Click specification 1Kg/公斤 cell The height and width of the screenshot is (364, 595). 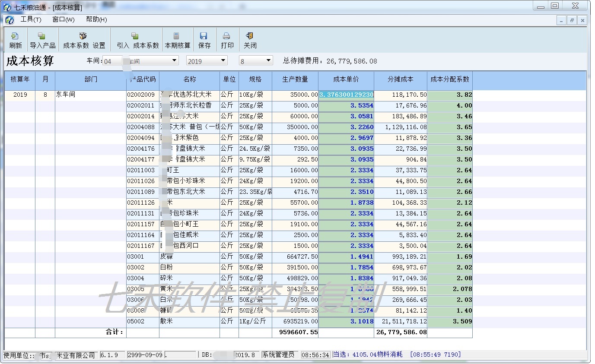click(255, 321)
